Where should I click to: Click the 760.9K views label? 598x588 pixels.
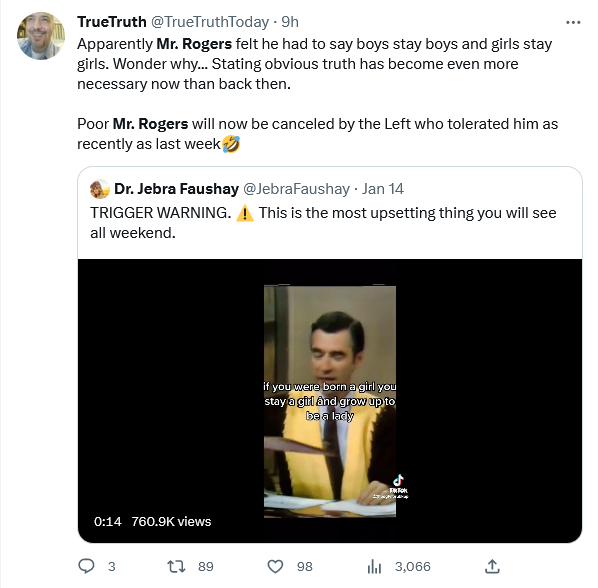[x=171, y=521]
